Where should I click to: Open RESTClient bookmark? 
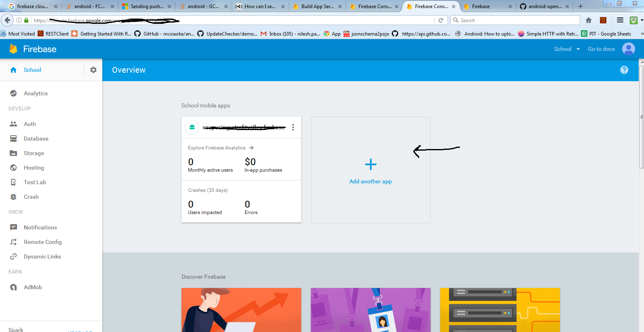coord(53,34)
